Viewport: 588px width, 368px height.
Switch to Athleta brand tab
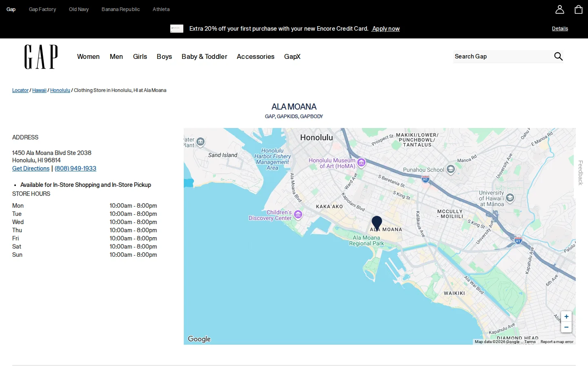(161, 9)
